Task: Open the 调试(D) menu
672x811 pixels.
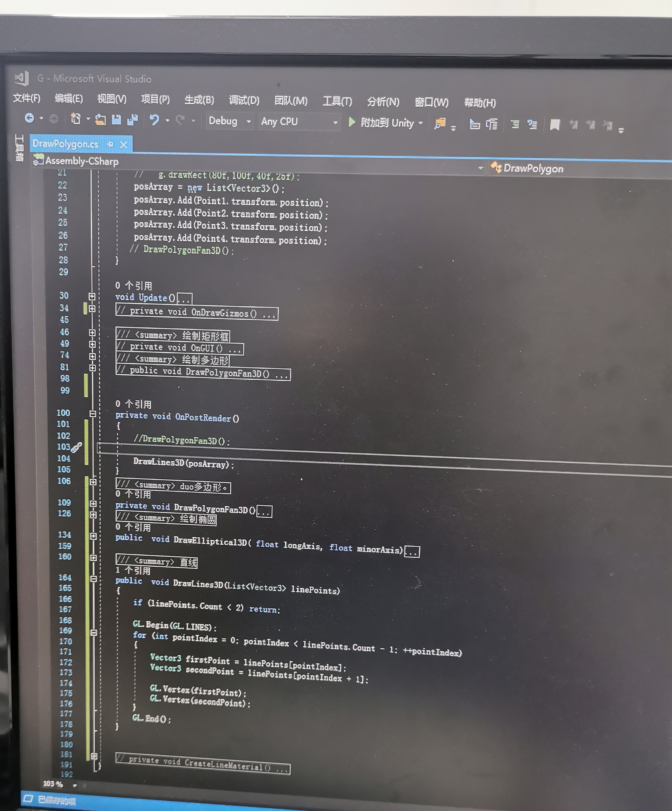Action: [x=244, y=100]
